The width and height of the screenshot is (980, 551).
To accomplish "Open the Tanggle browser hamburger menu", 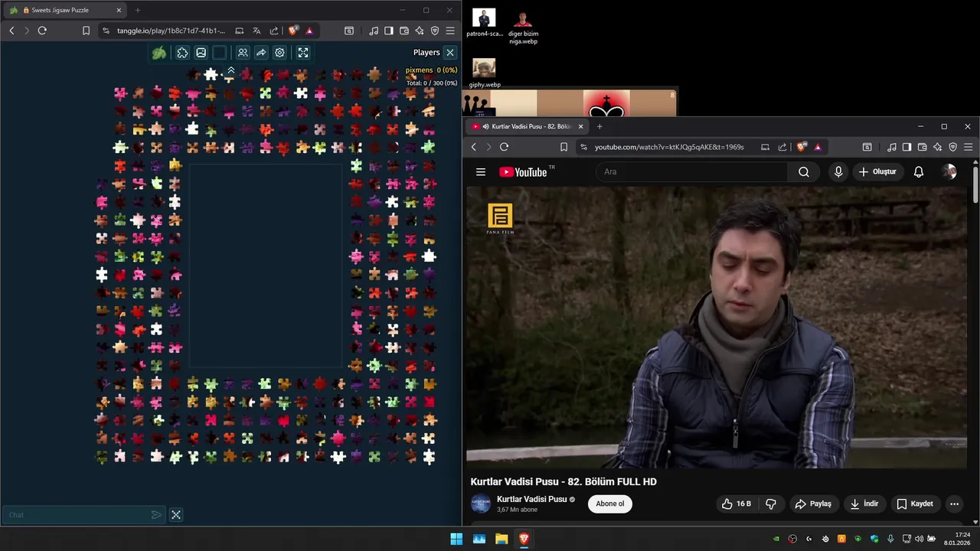I will tap(450, 31).
